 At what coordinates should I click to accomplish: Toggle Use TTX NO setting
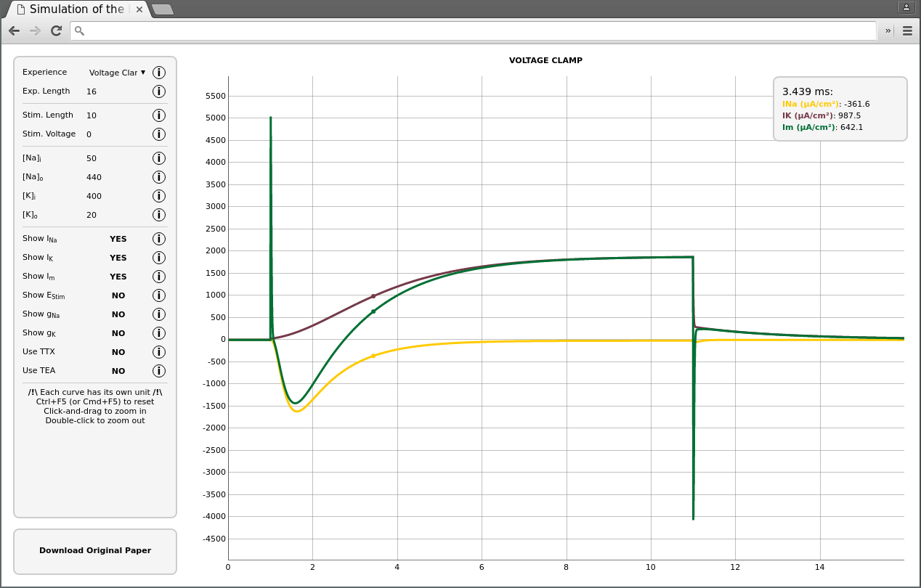[118, 352]
